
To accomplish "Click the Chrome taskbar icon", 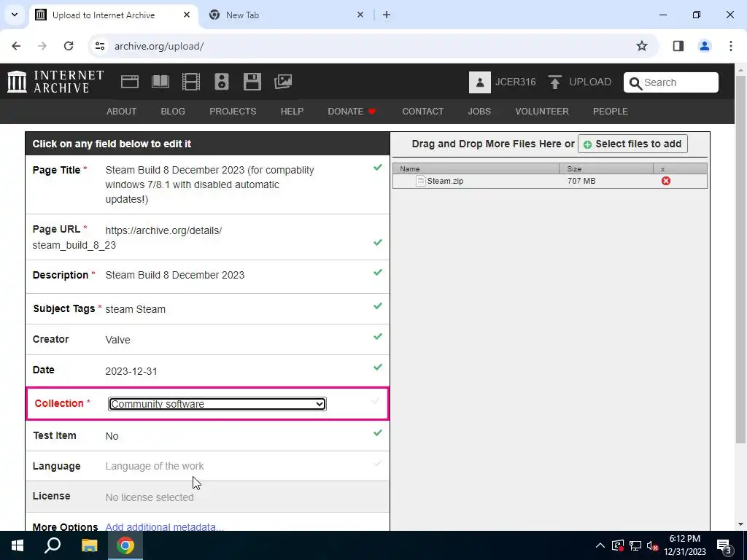I will click(125, 545).
